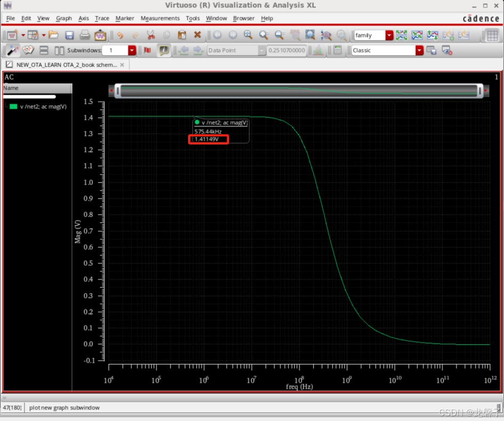This screenshot has height=421, width=504.
Task: Click the green v /net2 color swatch
Action: click(x=13, y=107)
